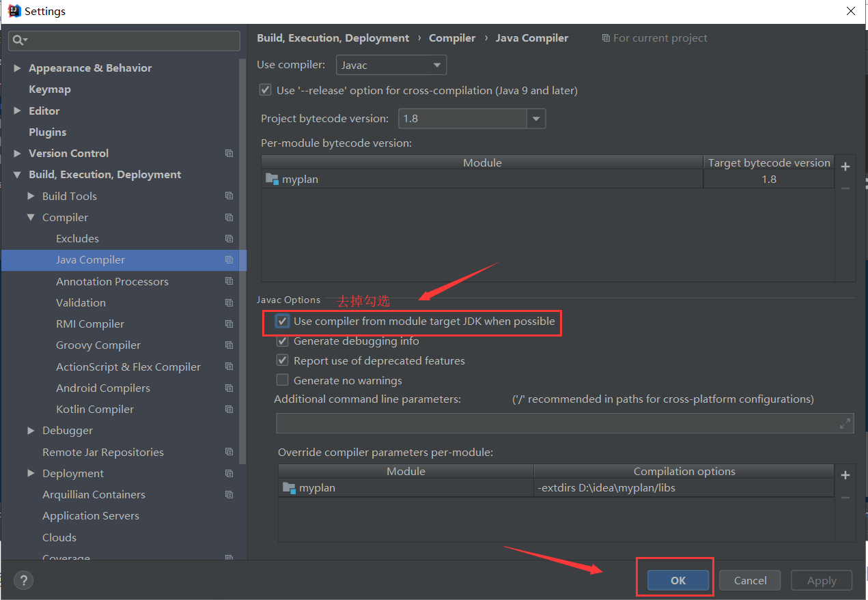Click the help question mark icon
Image resolution: width=868 pixels, height=600 pixels.
pyautogui.click(x=23, y=580)
